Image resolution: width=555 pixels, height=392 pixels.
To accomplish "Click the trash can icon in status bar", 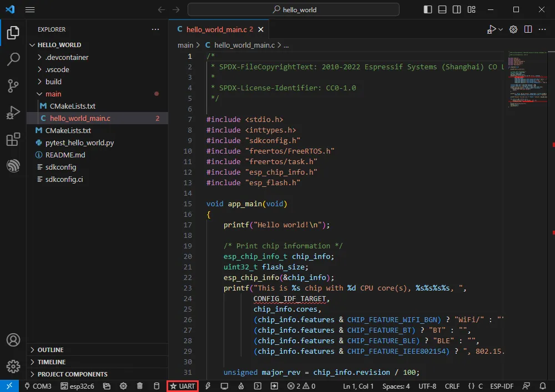I will 140,386.
